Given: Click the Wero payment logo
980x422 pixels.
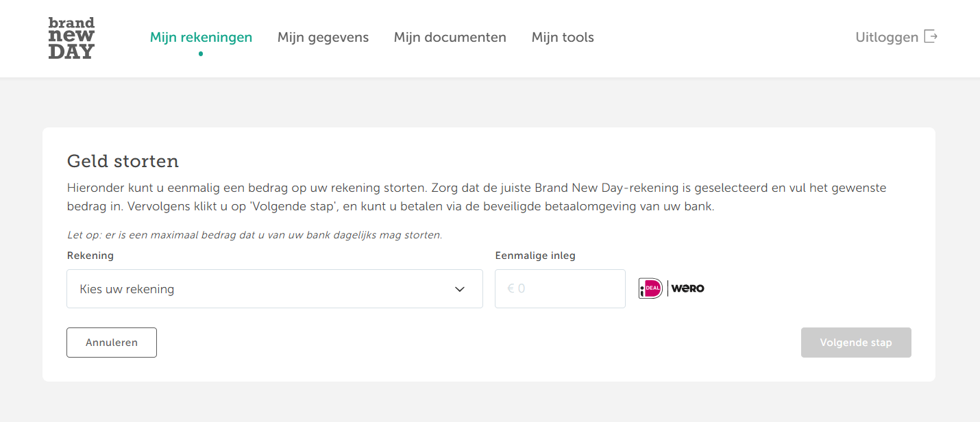Looking at the screenshot, I should pyautogui.click(x=687, y=288).
